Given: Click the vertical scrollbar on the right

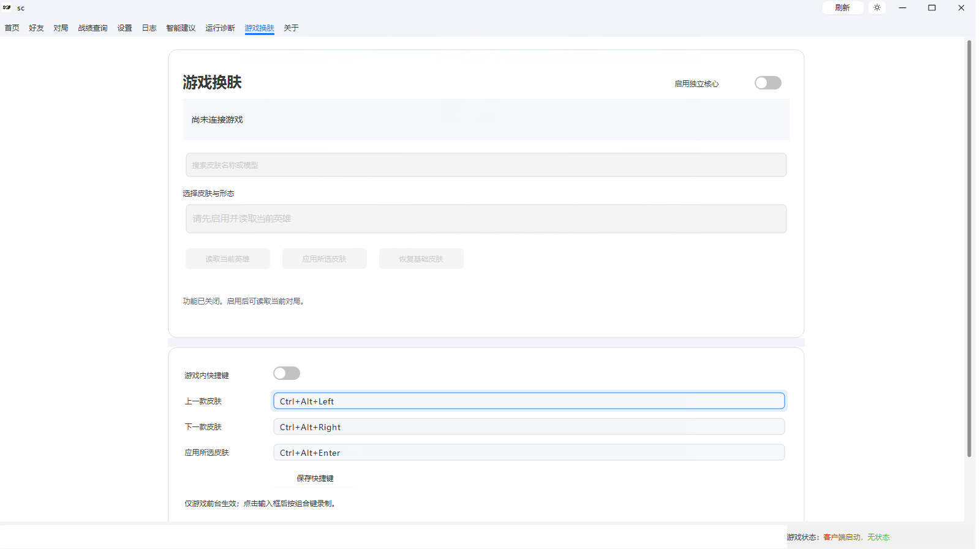Looking at the screenshot, I should coord(969,249).
